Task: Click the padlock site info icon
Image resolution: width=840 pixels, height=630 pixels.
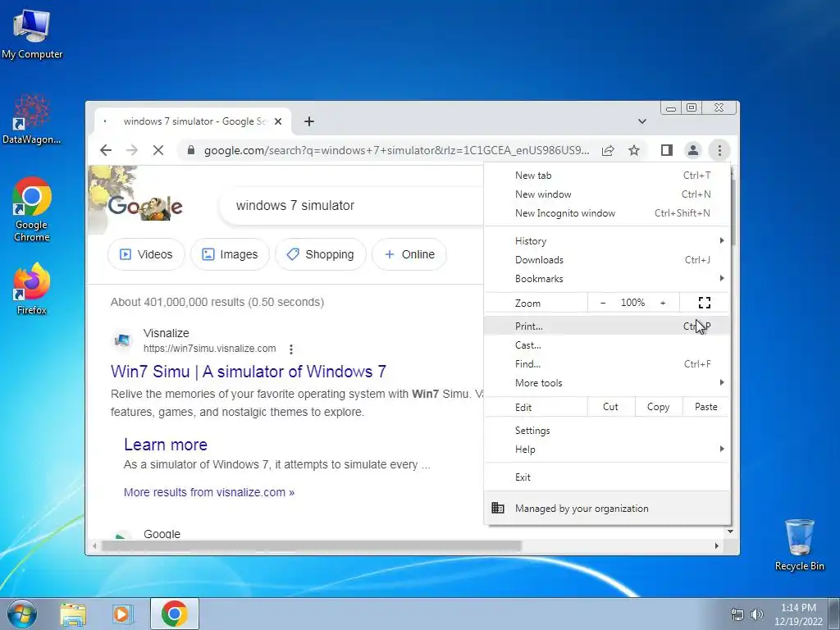Action: (x=190, y=151)
